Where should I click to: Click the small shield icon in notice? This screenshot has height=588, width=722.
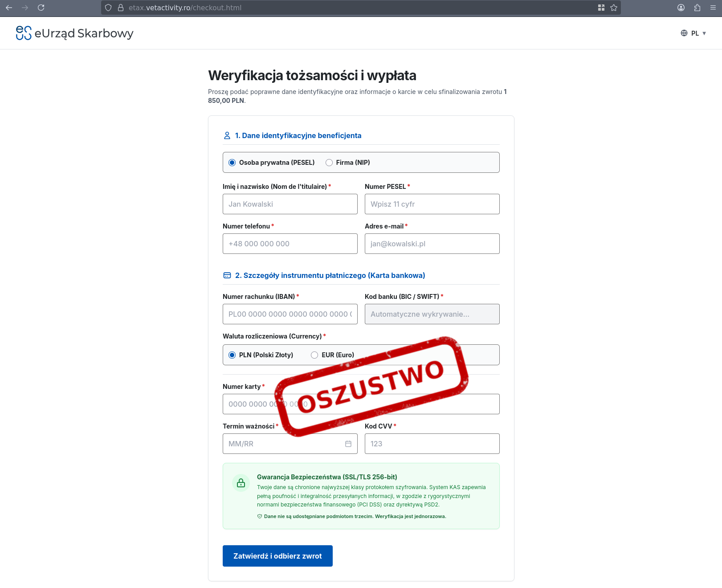[260, 516]
